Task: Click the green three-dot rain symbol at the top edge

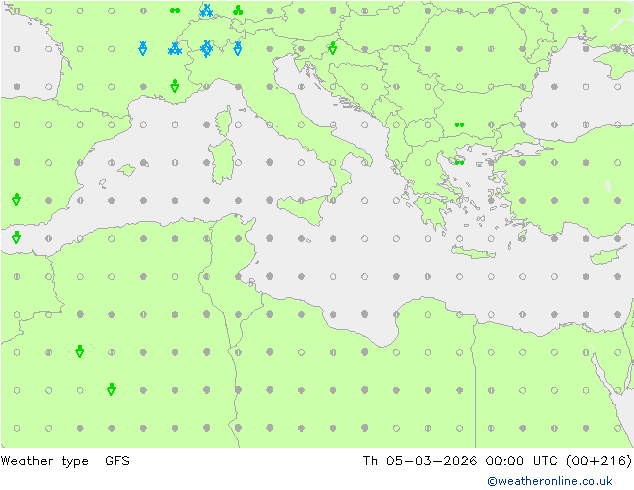Action: [238, 11]
